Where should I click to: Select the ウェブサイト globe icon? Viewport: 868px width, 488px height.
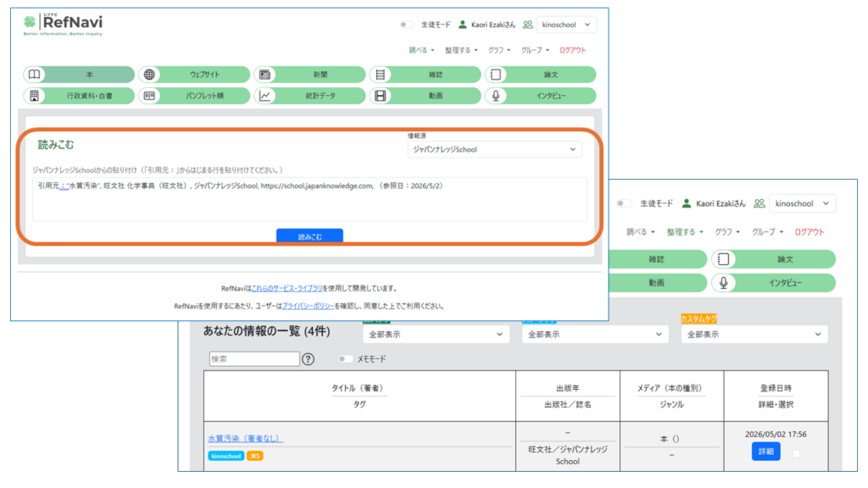point(149,75)
